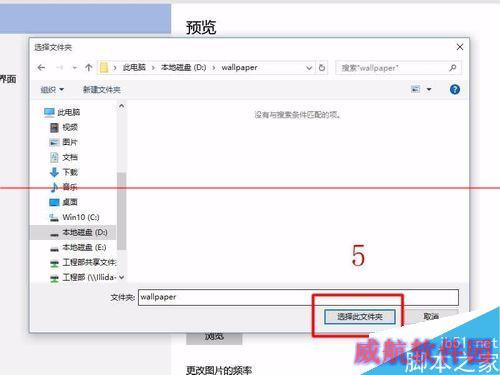Expand the address bar history dropdown

coord(309,68)
